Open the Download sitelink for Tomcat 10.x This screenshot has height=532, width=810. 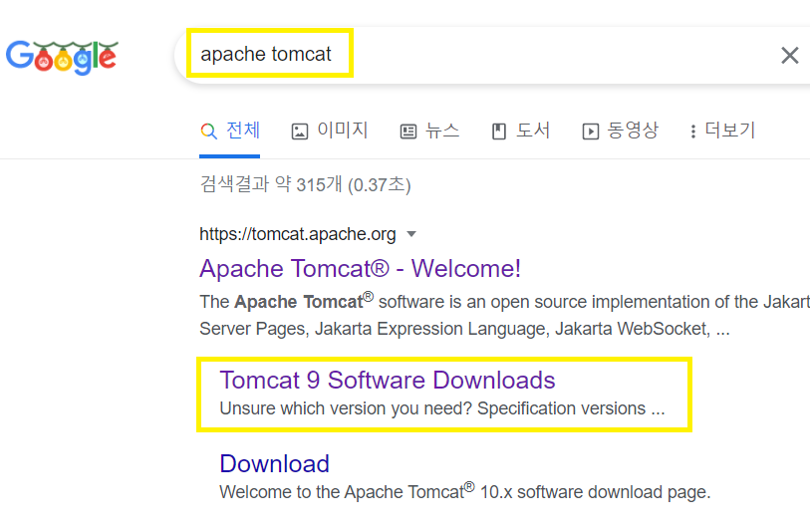click(x=274, y=464)
